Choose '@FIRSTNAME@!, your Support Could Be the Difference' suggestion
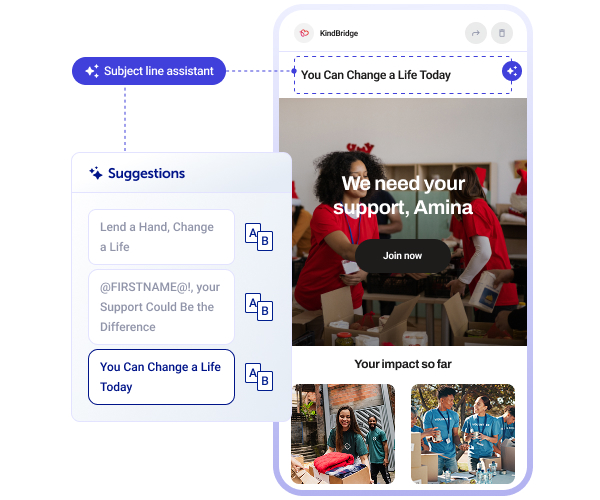 click(x=161, y=307)
